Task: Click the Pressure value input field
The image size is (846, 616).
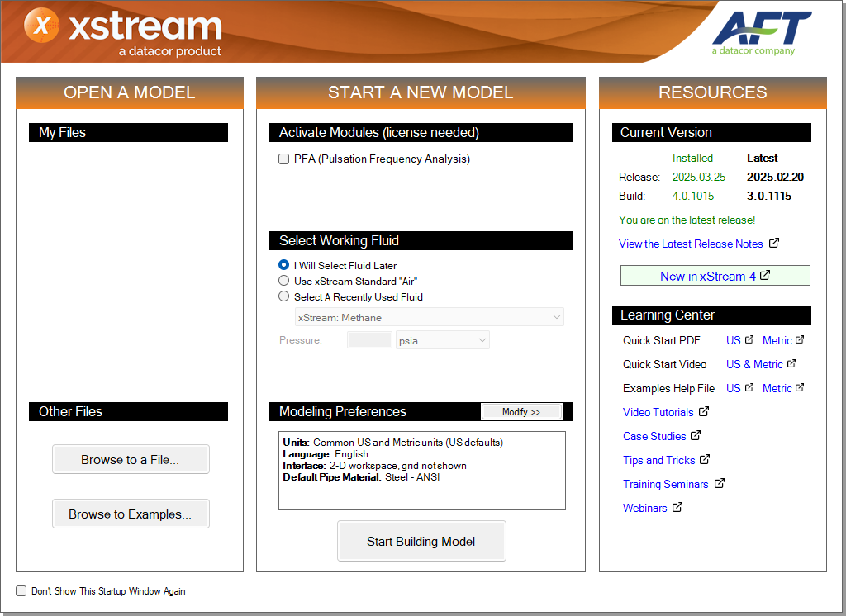Action: pos(369,340)
